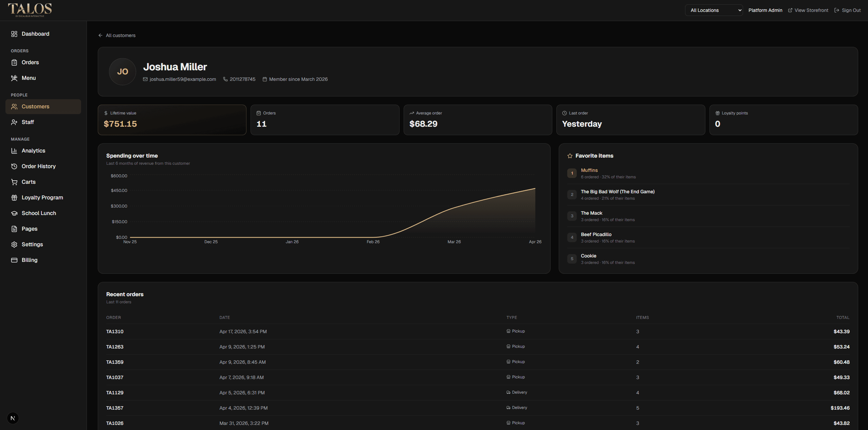The image size is (868, 430).
Task: Click the Order History clock icon
Action: (14, 166)
